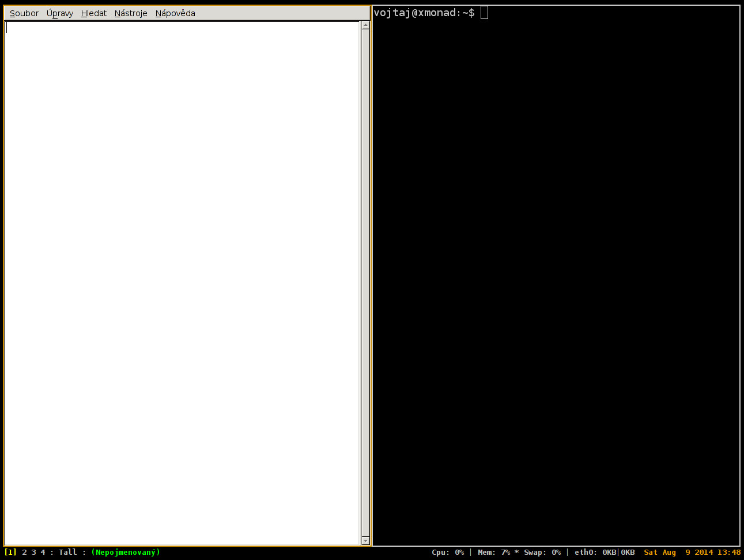Open the Soubor menu

click(x=24, y=13)
